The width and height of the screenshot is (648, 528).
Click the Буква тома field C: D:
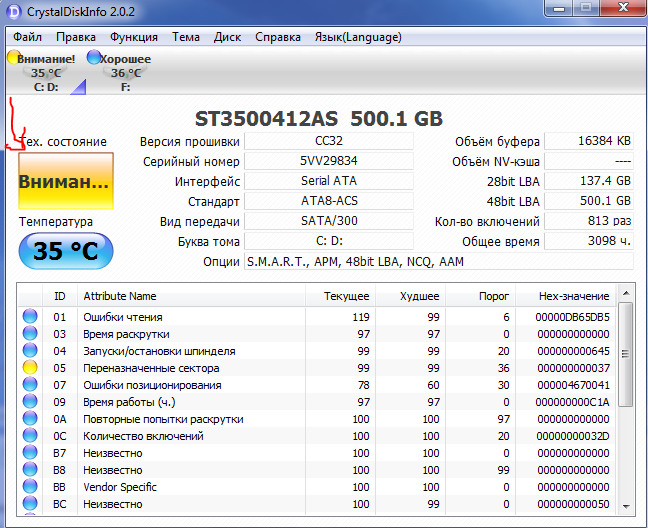click(329, 241)
